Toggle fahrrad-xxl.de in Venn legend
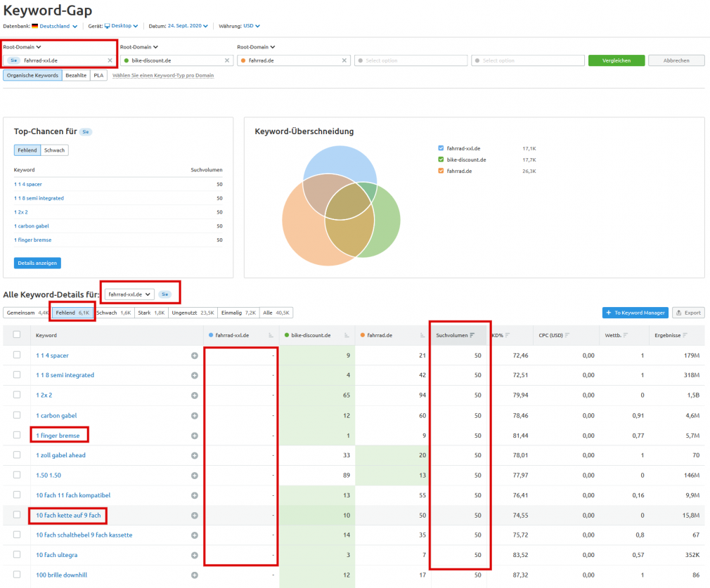Viewport: 710px width, 588px height. (441, 148)
